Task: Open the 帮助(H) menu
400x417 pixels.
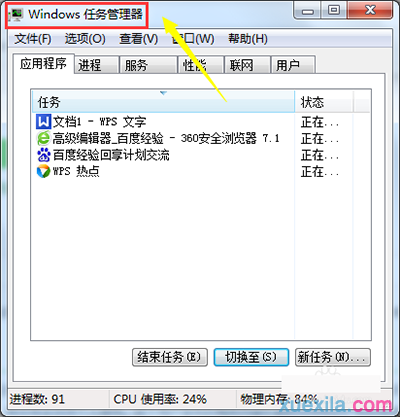Action: click(x=248, y=39)
